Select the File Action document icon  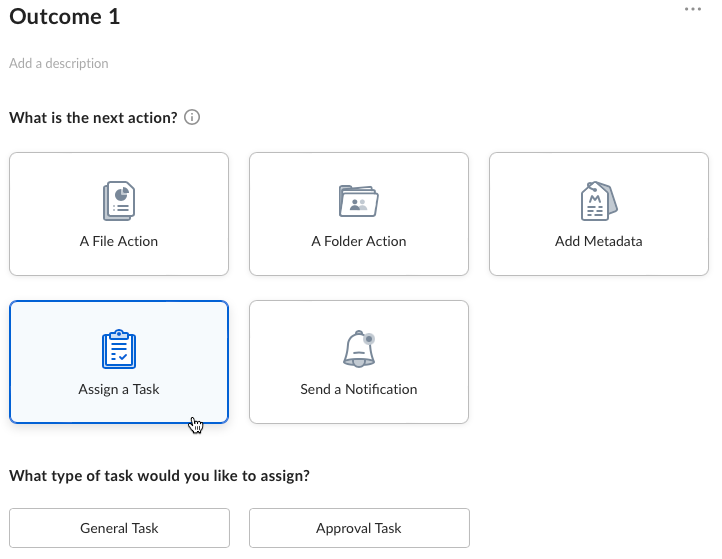pos(119,201)
